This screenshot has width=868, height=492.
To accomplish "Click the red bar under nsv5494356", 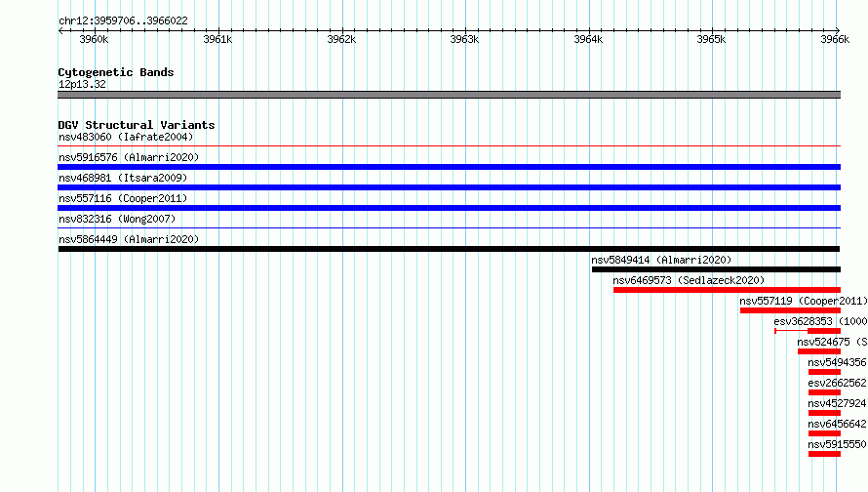I will tap(824, 372).
